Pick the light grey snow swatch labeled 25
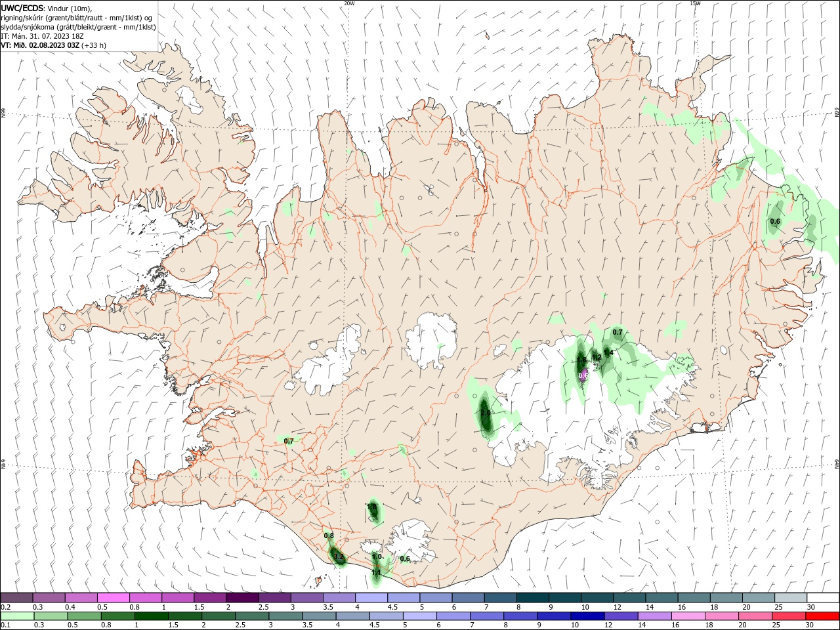840x630 pixels. (790, 598)
